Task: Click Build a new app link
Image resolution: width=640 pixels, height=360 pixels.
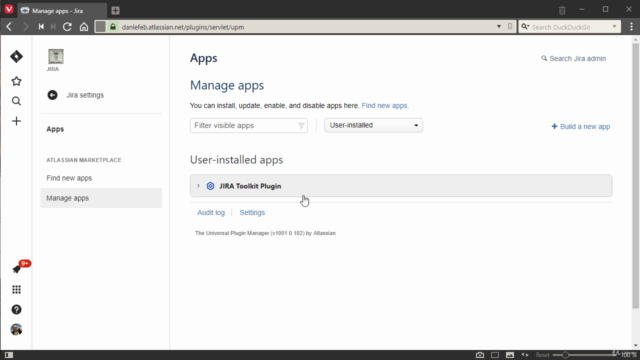Action: pos(581,127)
